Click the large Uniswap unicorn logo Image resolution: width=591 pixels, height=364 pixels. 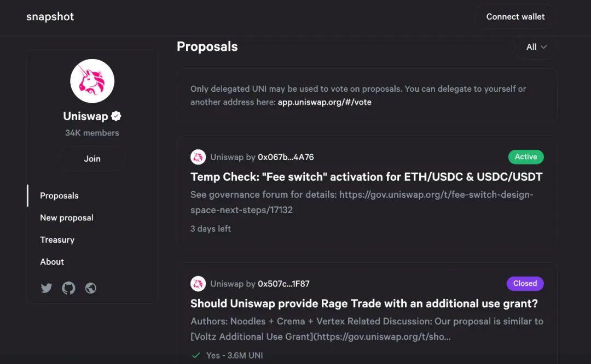pos(92,81)
